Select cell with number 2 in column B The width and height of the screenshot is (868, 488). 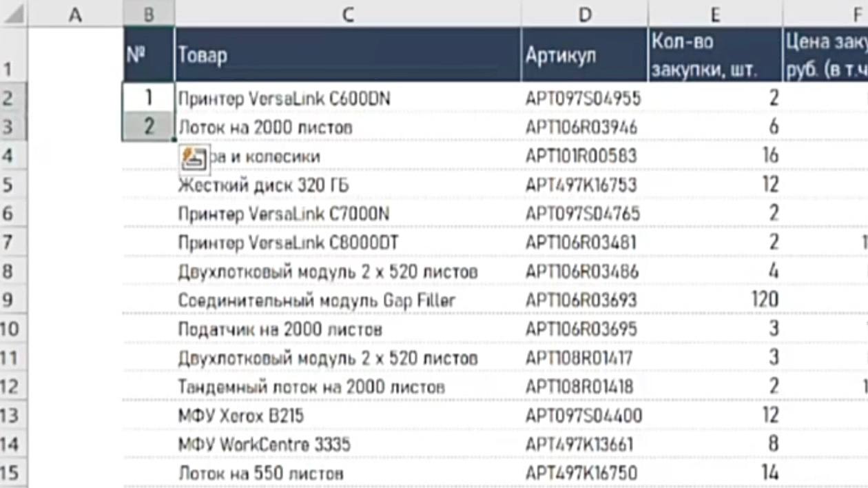tap(149, 127)
